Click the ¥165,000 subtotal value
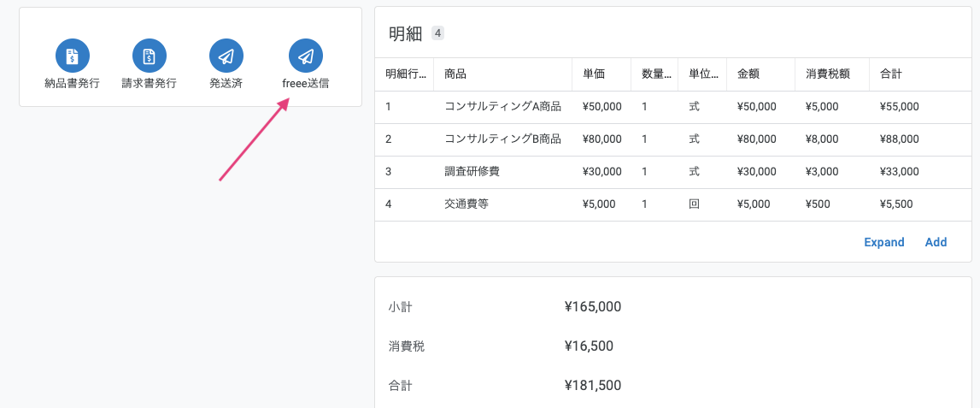Screen dimensions: 980x408 [592, 306]
